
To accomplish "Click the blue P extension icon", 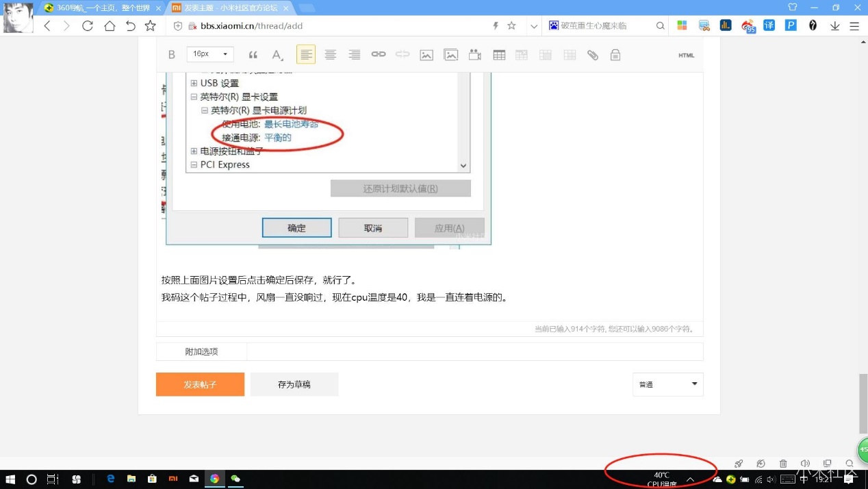I will 791,25.
